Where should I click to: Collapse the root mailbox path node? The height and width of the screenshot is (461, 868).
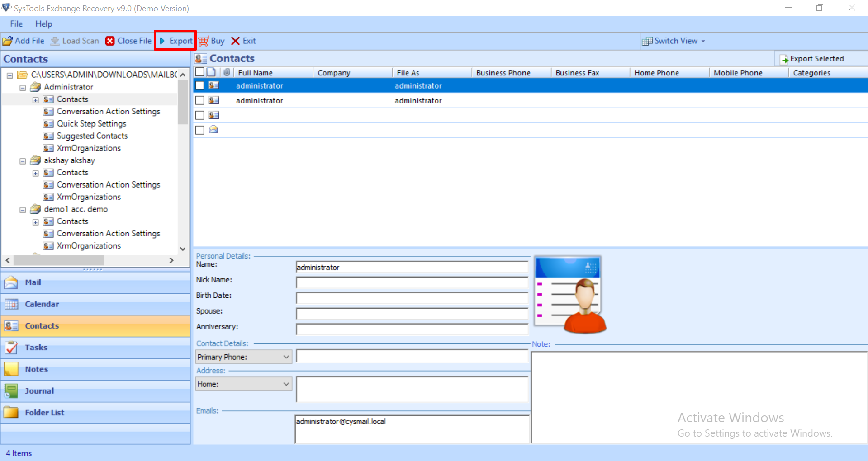(x=9, y=75)
